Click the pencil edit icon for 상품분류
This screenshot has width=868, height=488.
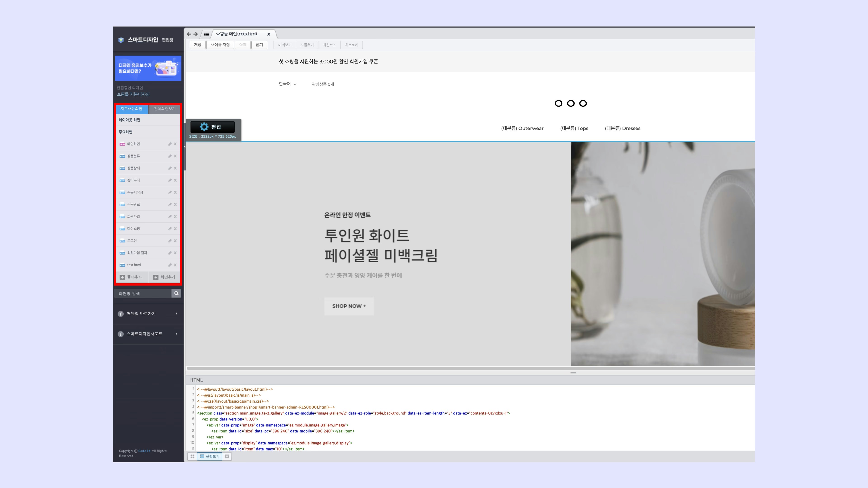click(x=170, y=156)
